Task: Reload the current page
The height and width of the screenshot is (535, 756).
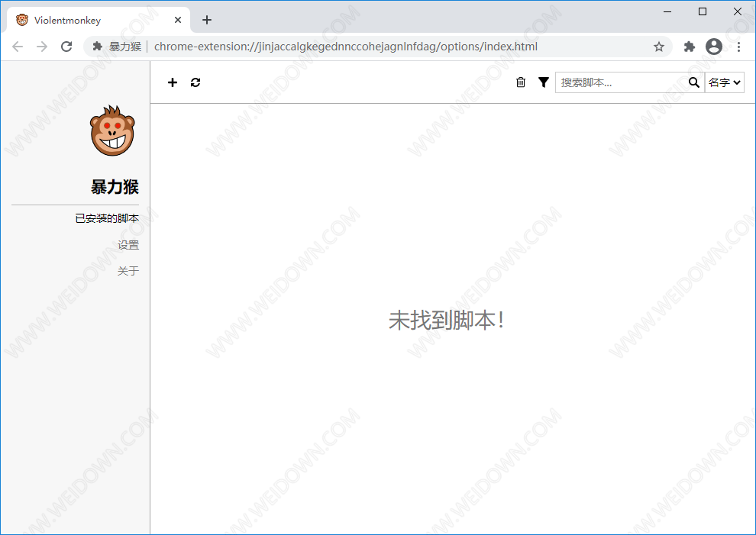Action: pyautogui.click(x=66, y=47)
